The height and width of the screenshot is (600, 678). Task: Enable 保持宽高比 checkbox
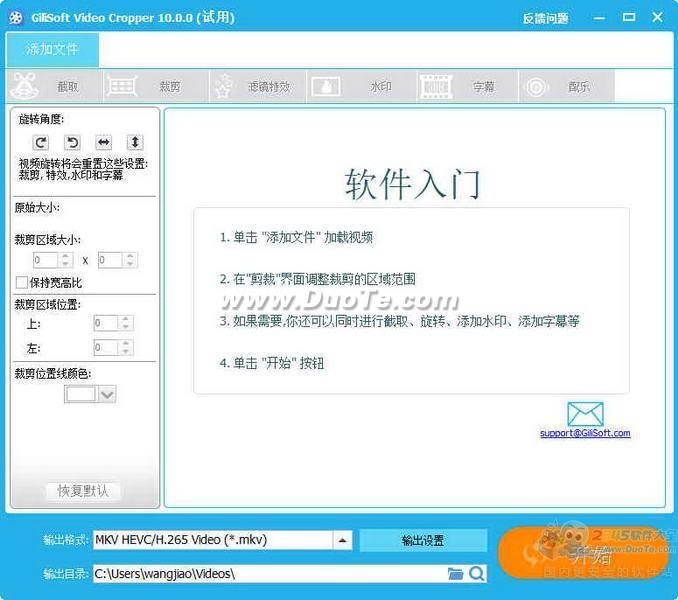[x=22, y=283]
